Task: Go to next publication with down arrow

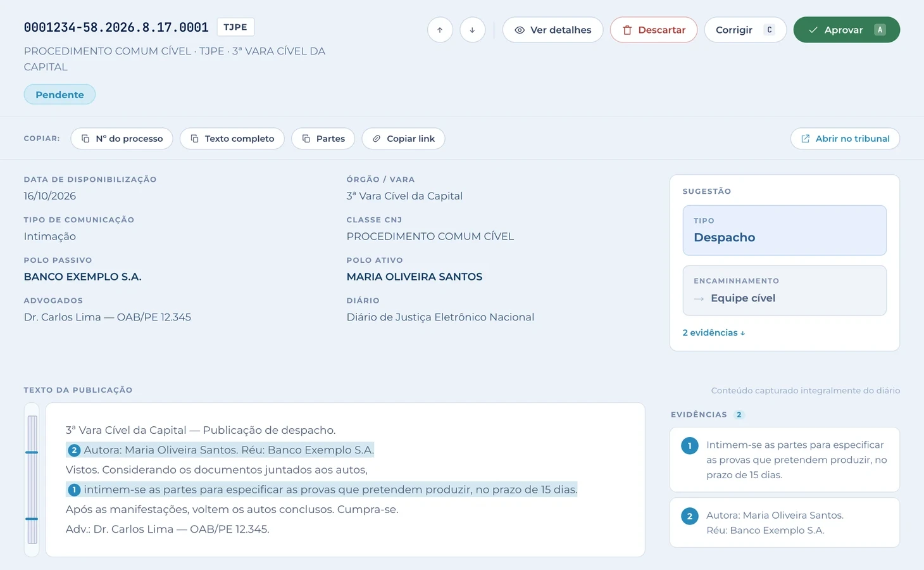Action: [x=472, y=30]
